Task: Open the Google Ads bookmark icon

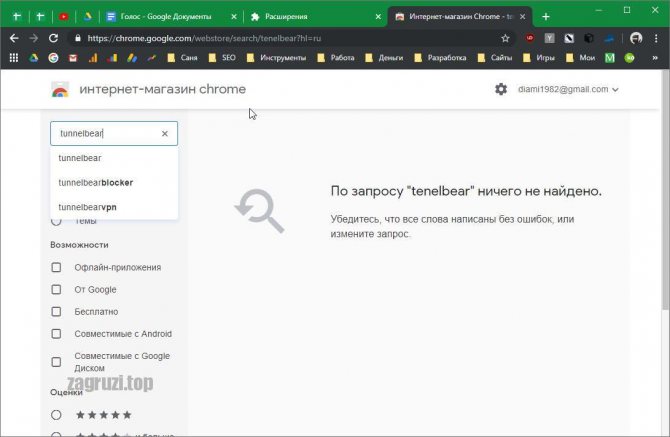Action: click(132, 58)
